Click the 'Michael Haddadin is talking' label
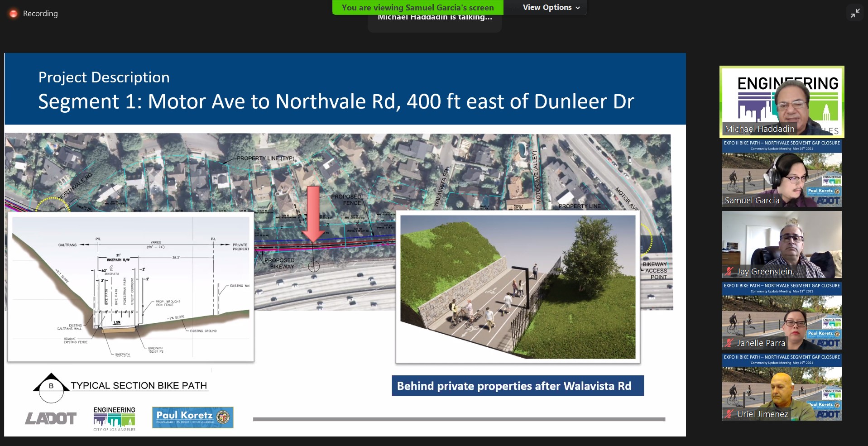 pyautogui.click(x=434, y=18)
